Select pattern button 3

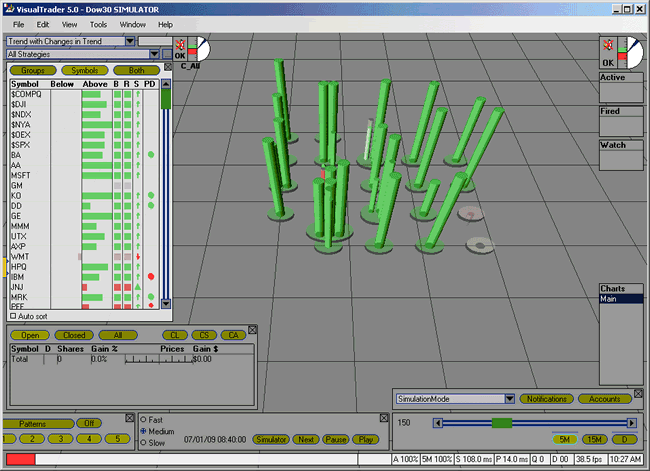click(61, 439)
